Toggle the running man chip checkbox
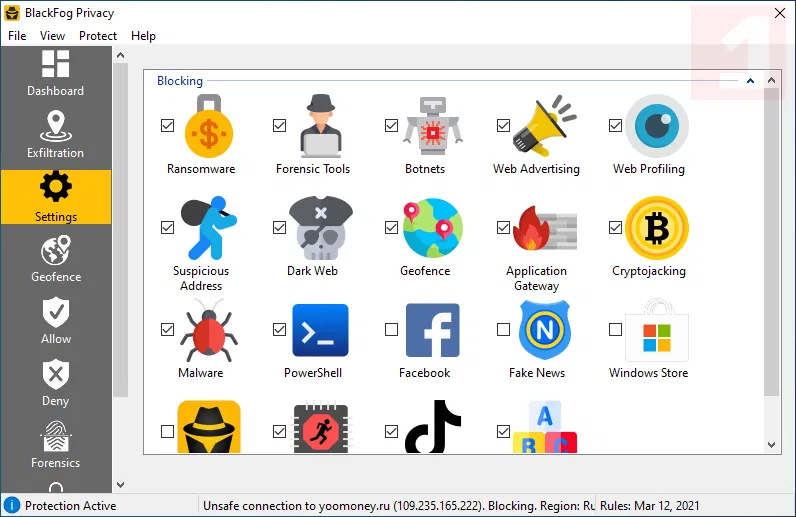796x517 pixels. pyautogui.click(x=279, y=432)
